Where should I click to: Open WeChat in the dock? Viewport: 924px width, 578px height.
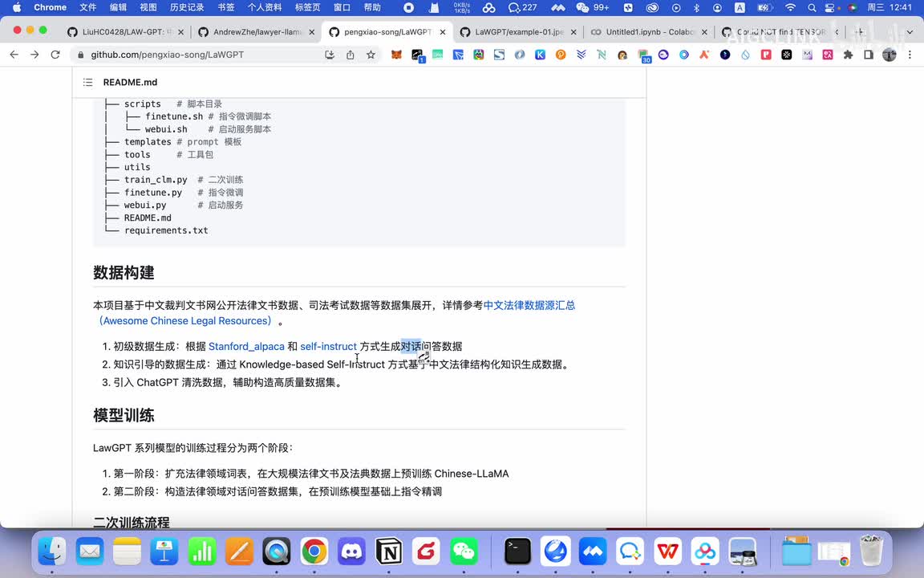464,552
